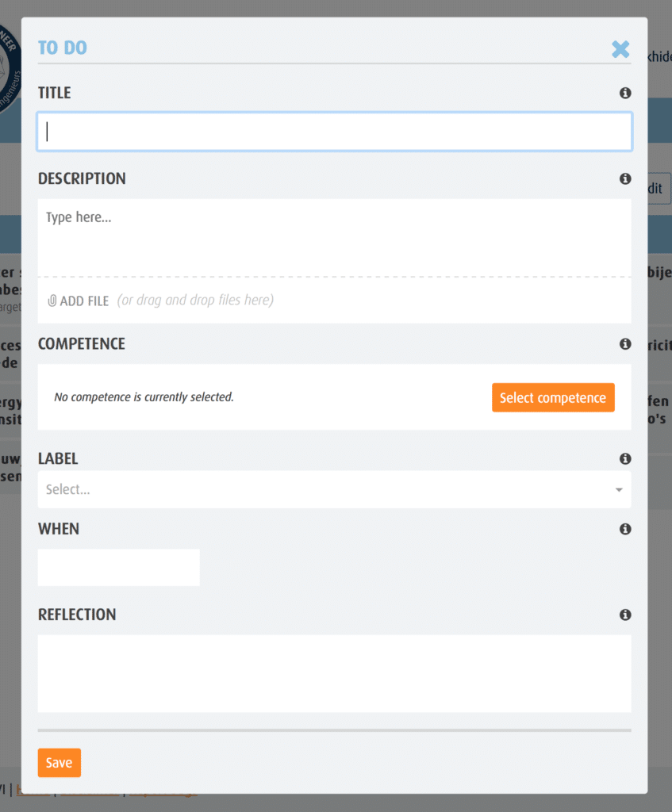The width and height of the screenshot is (672, 812).
Task: Show info for the Reflection field
Action: point(625,615)
